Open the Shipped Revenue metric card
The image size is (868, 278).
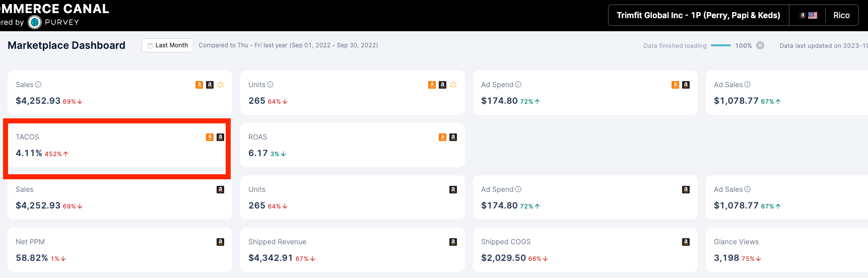(x=352, y=250)
